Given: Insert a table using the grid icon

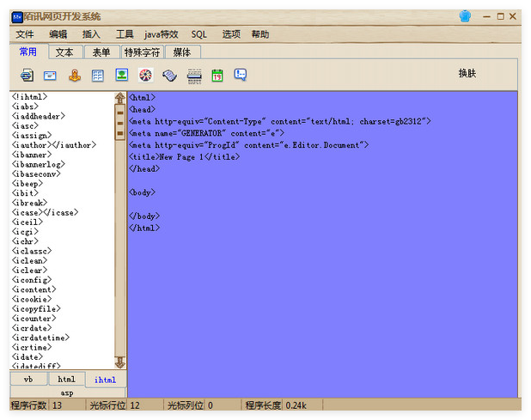Looking at the screenshot, I should click(x=98, y=75).
